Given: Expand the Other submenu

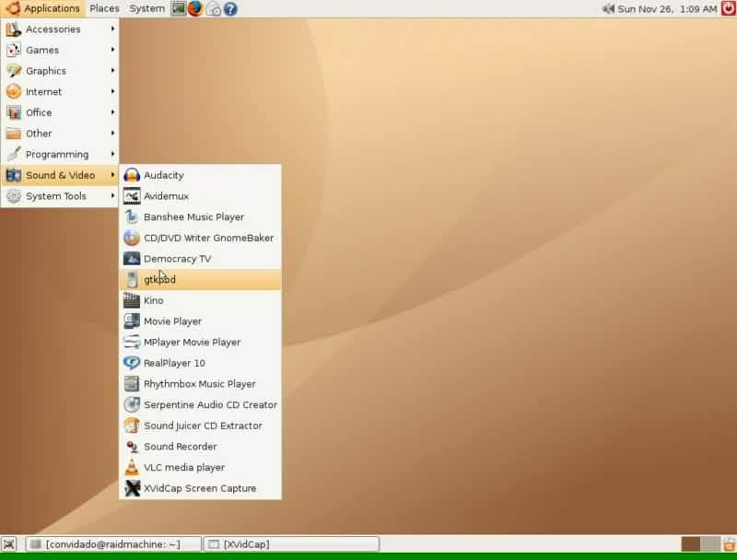Looking at the screenshot, I should 60,134.
